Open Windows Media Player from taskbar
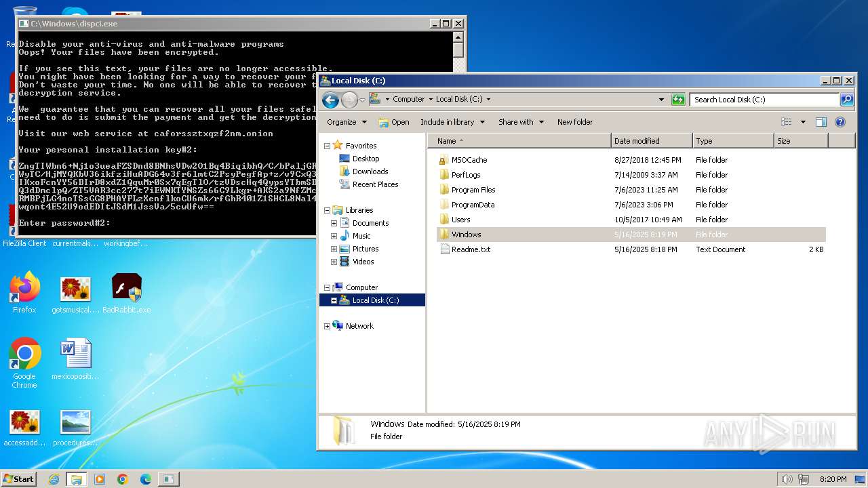The image size is (868, 488). click(x=100, y=479)
